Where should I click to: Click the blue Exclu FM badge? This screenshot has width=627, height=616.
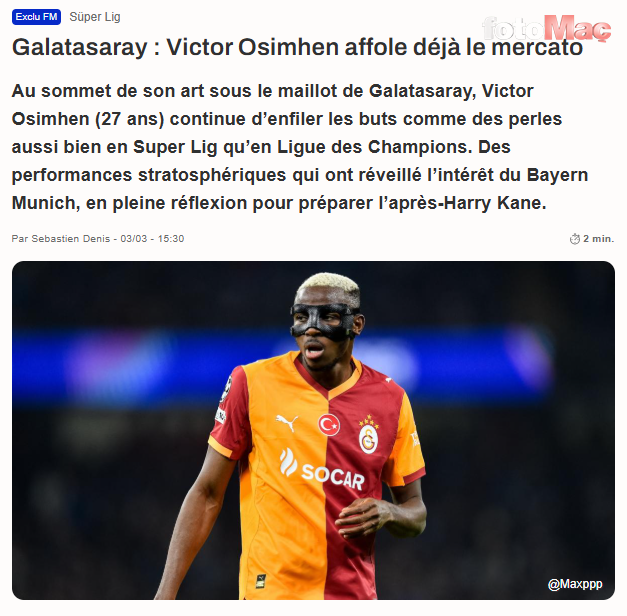36,17
